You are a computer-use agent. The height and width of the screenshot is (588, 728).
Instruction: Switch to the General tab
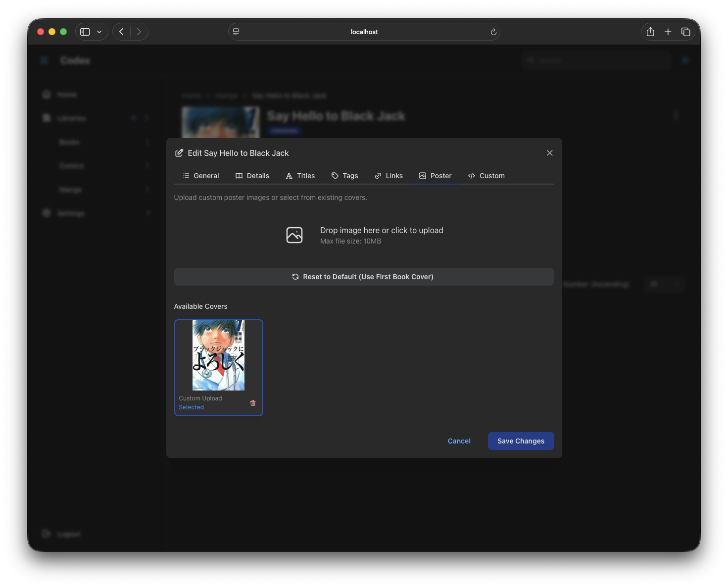201,176
